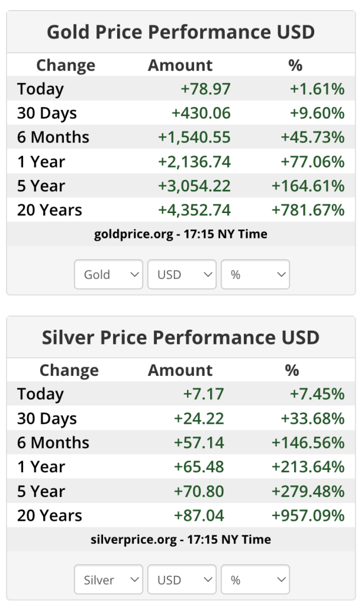Expand the % dropdown under silver table
This screenshot has width=364, height=606.
pyautogui.click(x=255, y=580)
